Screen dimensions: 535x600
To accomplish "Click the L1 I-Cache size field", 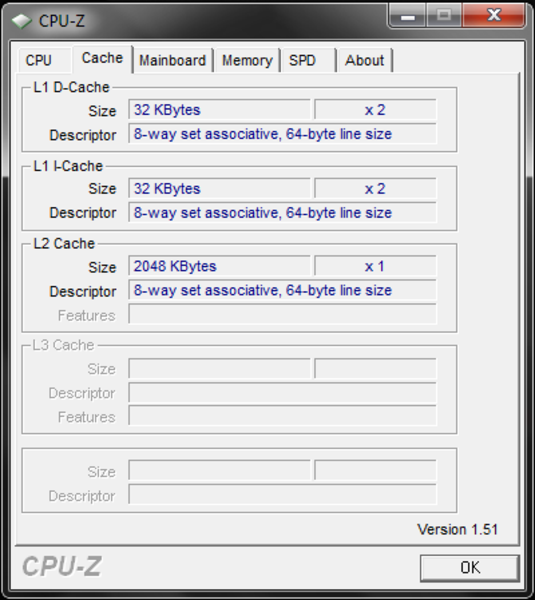I will [219, 189].
